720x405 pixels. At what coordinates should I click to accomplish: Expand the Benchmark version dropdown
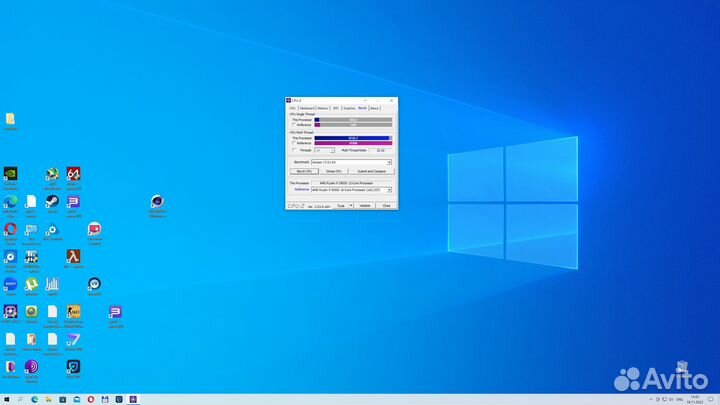(389, 162)
